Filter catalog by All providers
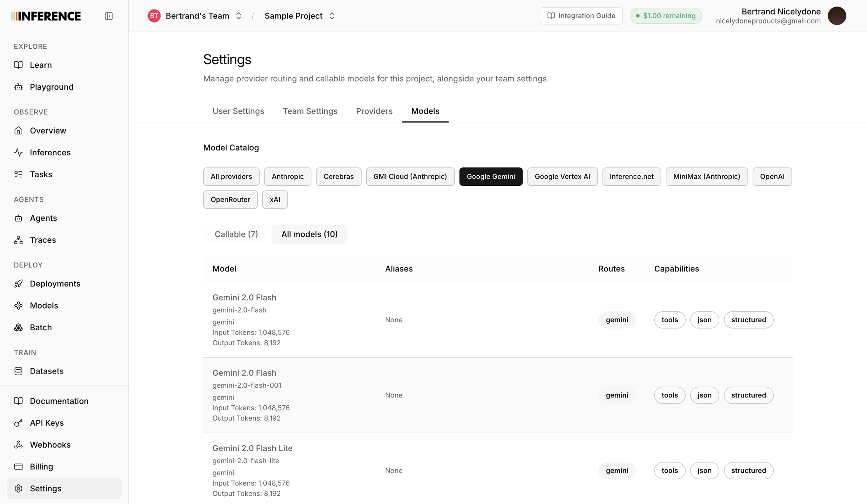 coord(231,176)
